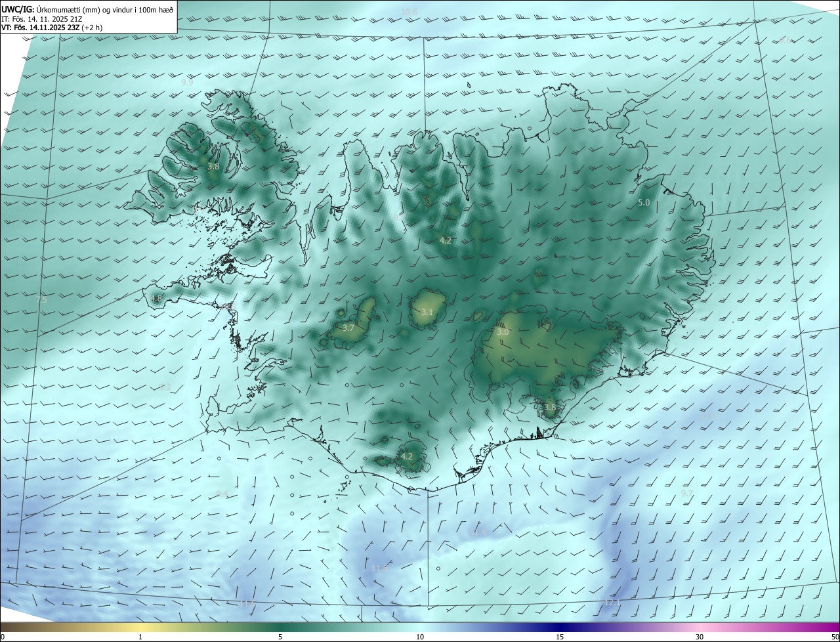Select the 4.2 value in the northern highlands
The width and height of the screenshot is (840, 642).
(x=446, y=241)
